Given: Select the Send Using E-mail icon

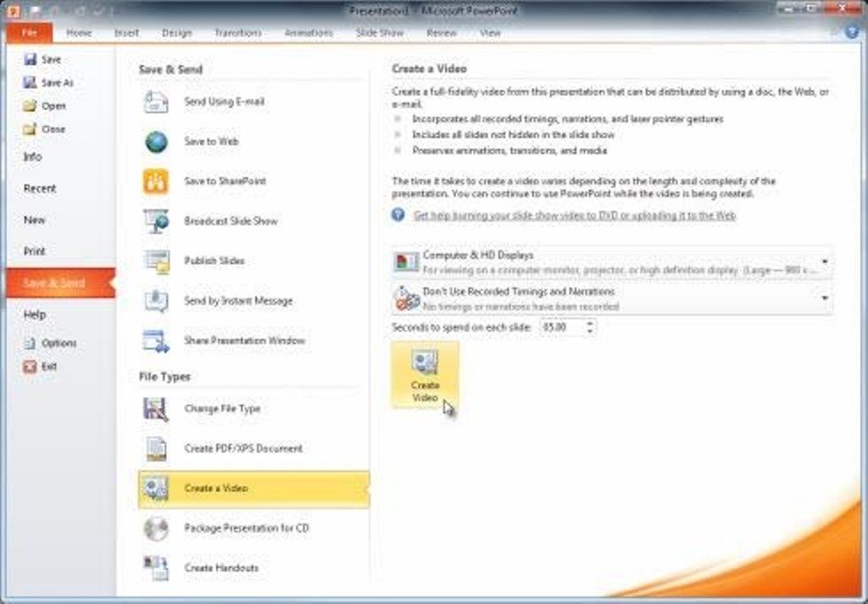Looking at the screenshot, I should click(x=157, y=101).
